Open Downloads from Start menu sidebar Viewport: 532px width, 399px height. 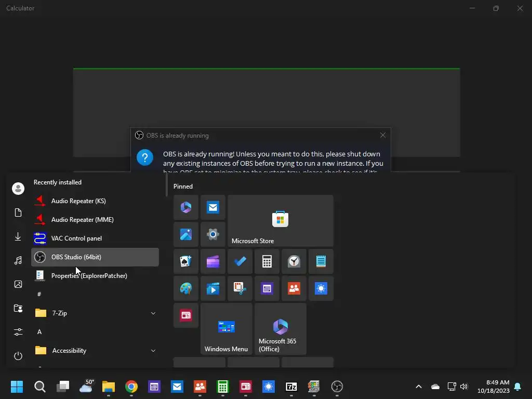18,236
